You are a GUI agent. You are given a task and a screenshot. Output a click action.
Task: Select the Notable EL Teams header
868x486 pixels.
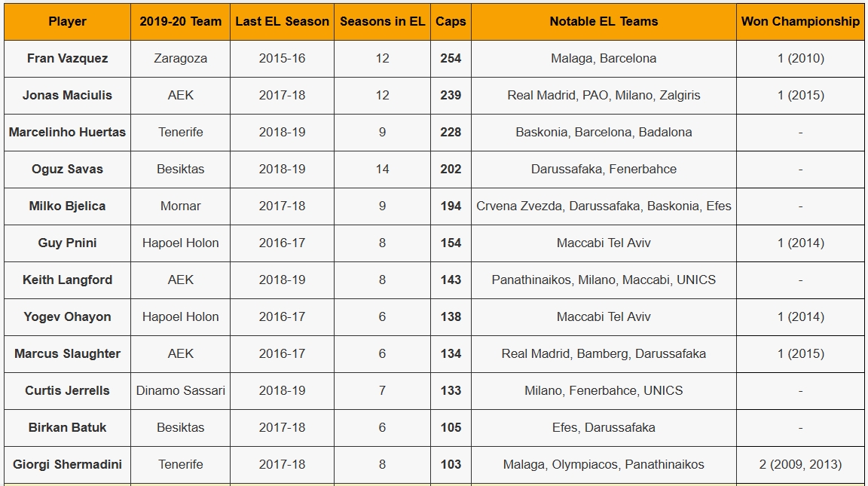[604, 22]
